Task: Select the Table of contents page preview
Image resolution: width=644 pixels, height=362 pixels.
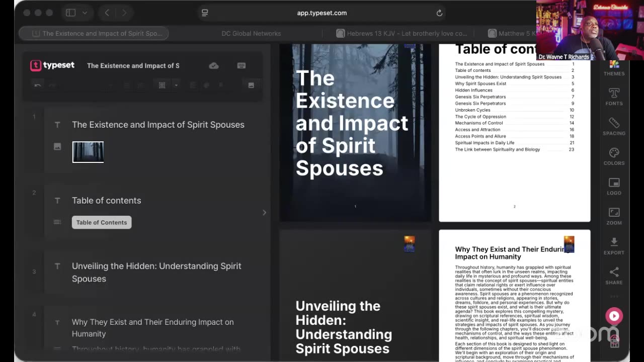Action: click(x=514, y=133)
